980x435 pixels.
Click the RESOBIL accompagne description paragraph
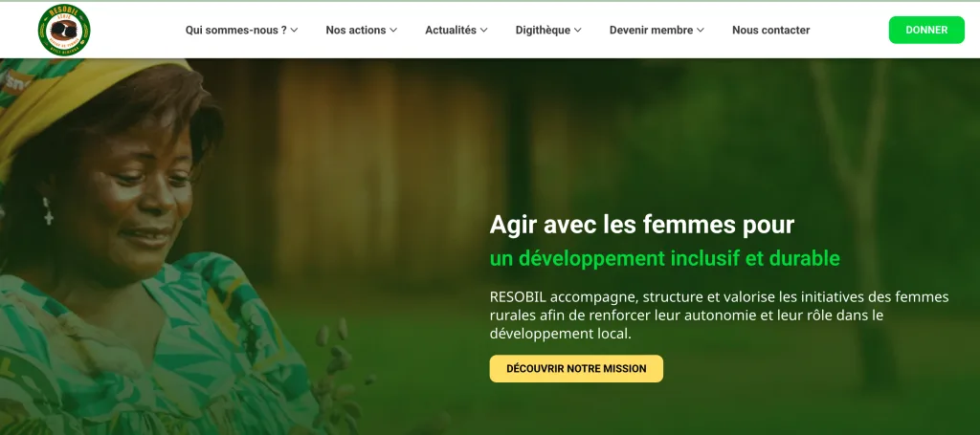click(719, 315)
